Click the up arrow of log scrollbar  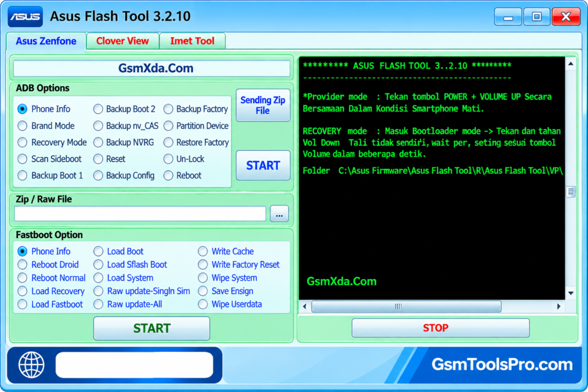pyautogui.click(x=570, y=64)
